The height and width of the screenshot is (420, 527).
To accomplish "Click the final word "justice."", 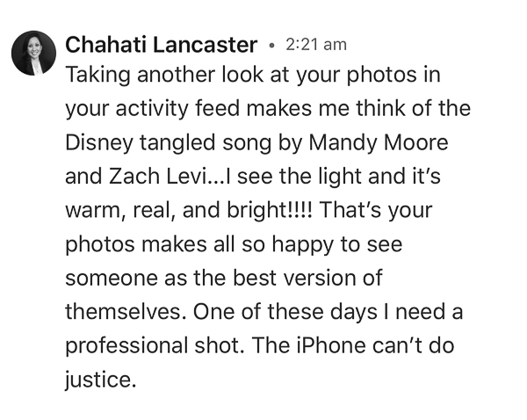I will tap(100, 380).
